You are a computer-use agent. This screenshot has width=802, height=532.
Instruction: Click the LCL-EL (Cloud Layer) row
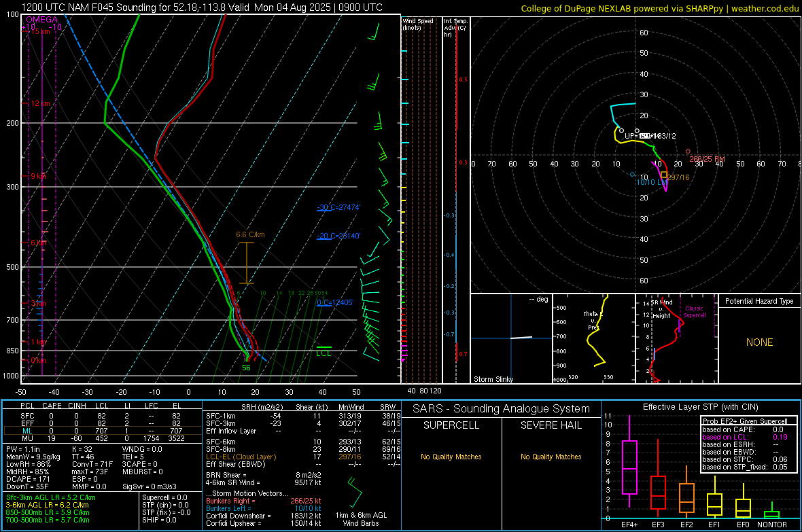click(x=302, y=457)
